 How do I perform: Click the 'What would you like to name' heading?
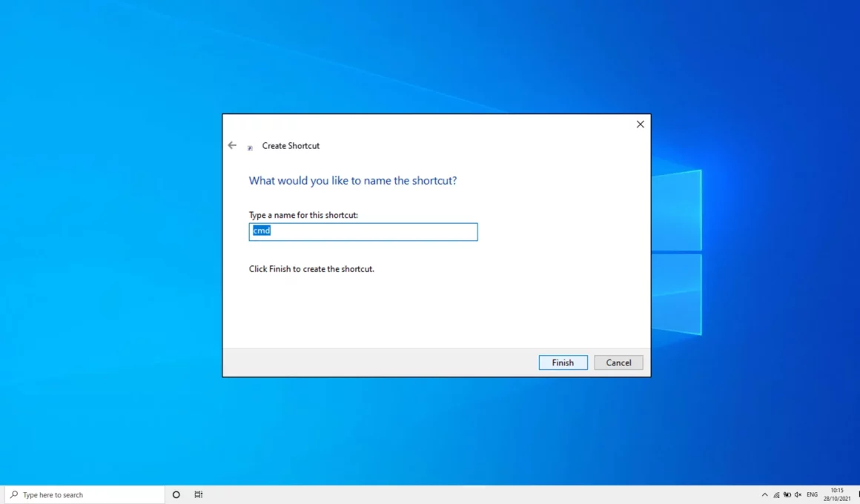click(353, 180)
